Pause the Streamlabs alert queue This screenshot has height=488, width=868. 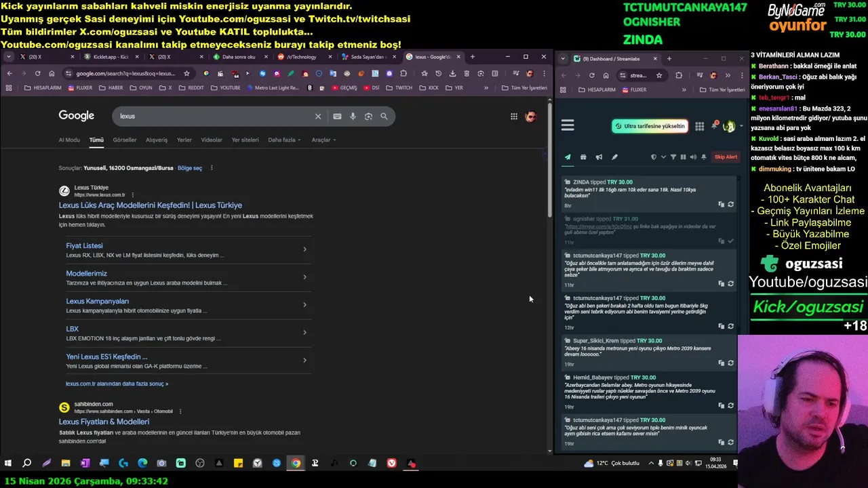click(683, 157)
